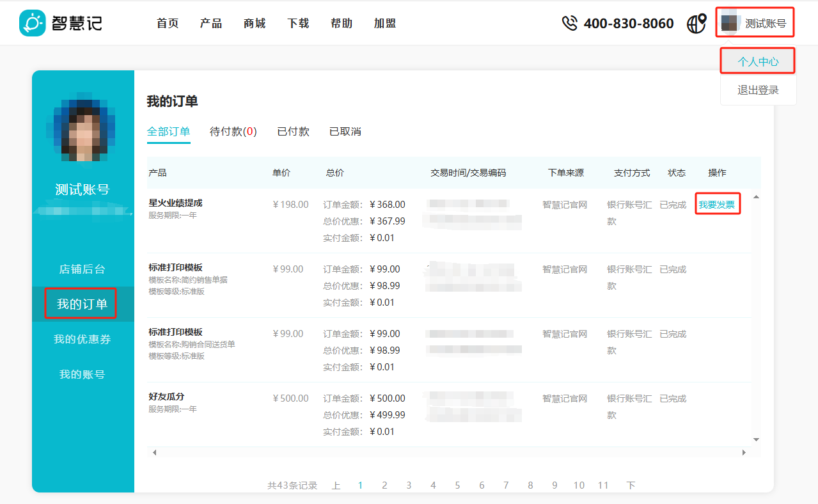Go to page 8 of orders
The width and height of the screenshot is (818, 504).
(x=530, y=485)
